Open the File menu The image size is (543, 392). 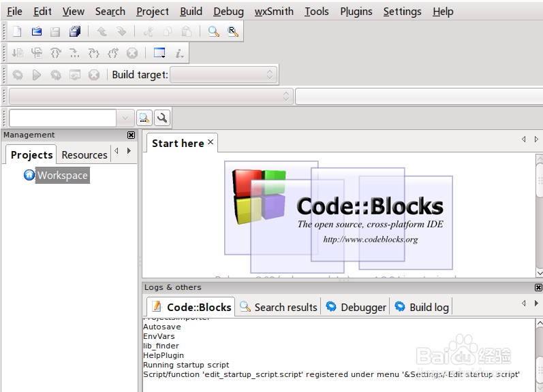click(14, 12)
